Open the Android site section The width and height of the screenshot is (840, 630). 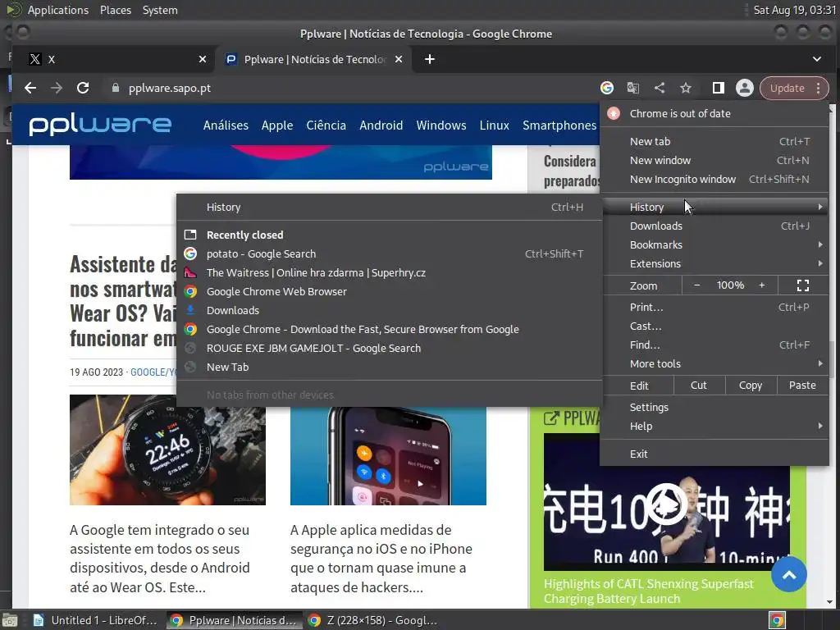pyautogui.click(x=381, y=126)
